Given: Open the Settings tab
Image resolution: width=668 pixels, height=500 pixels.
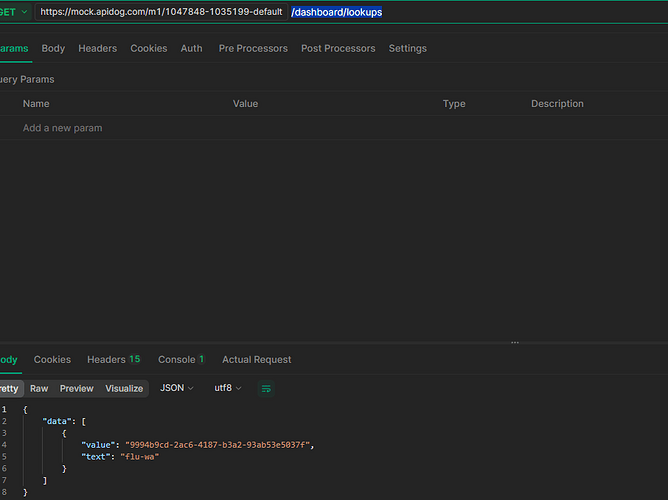Looking at the screenshot, I should click(x=408, y=49).
